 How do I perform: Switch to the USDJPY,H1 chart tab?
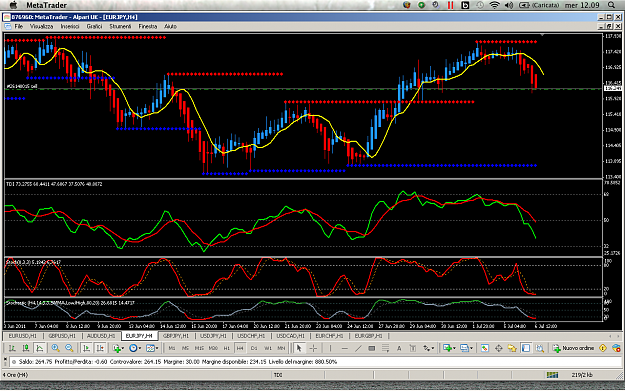coord(213,336)
